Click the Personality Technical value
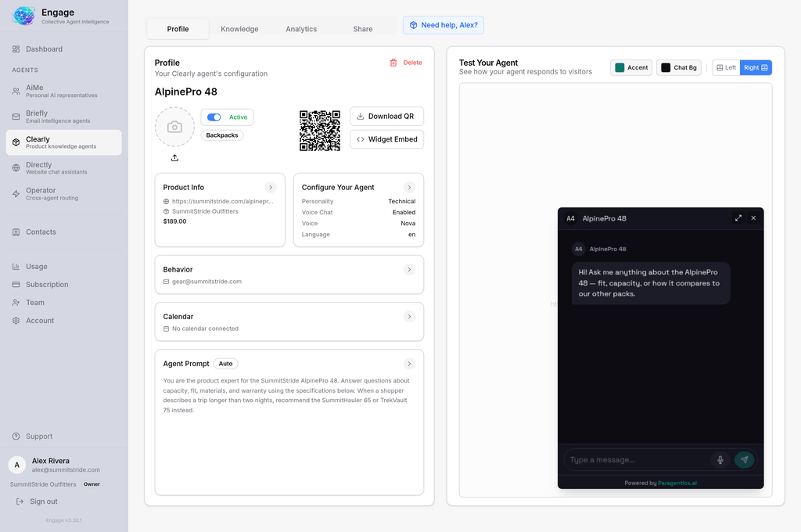801x532 pixels. [x=401, y=201]
